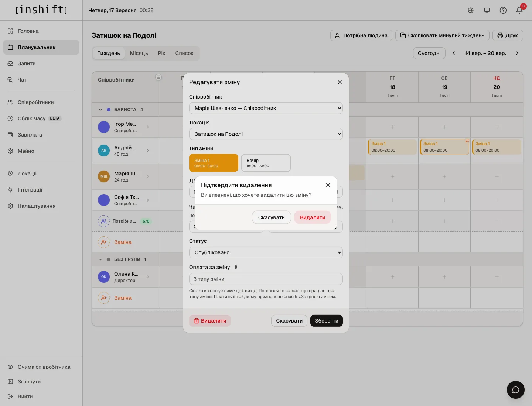Click Зберегти to save the shift

coord(327,321)
